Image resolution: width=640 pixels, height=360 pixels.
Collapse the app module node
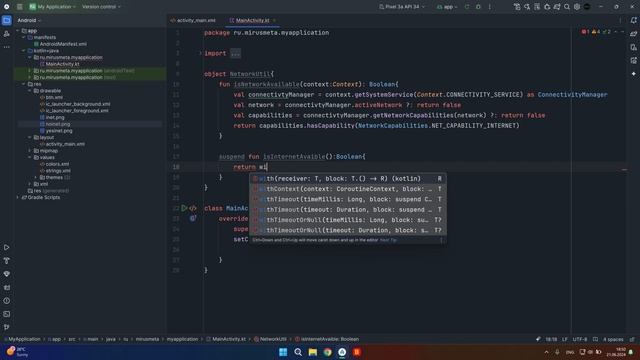(x=18, y=31)
